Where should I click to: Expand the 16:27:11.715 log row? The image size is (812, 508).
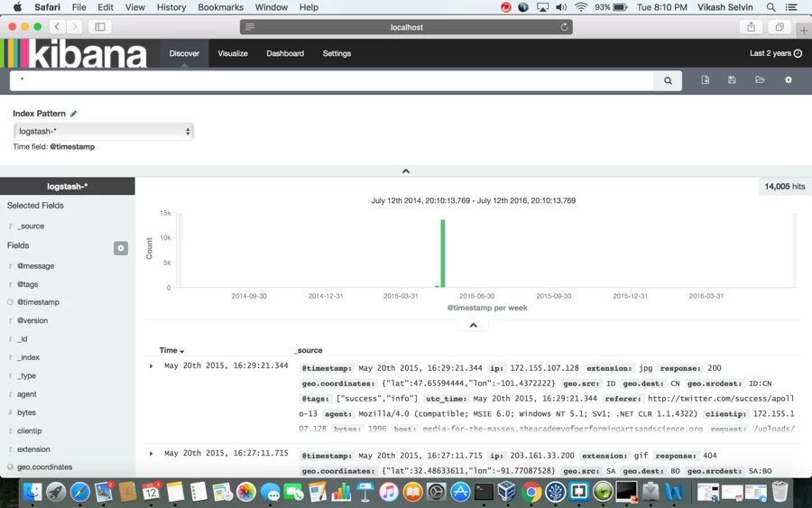151,454
